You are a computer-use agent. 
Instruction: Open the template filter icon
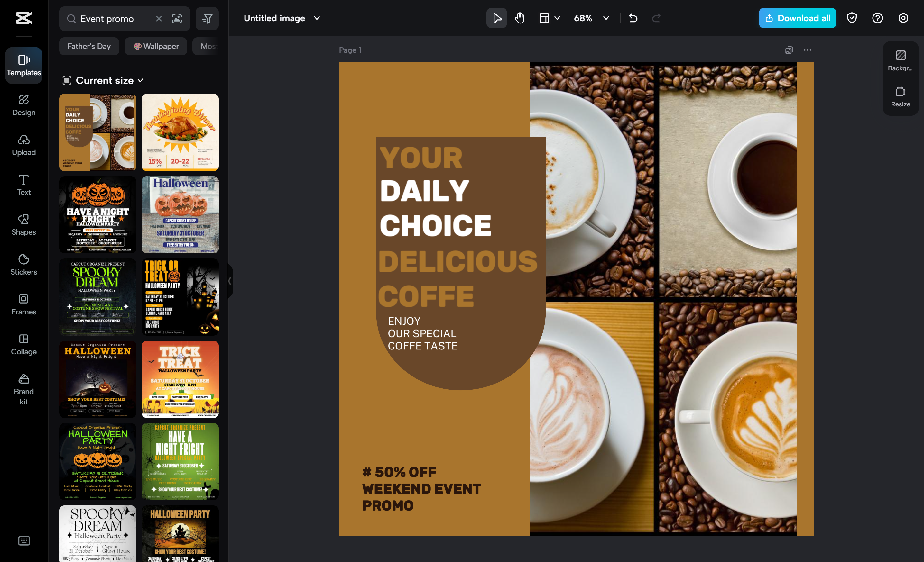click(x=207, y=19)
